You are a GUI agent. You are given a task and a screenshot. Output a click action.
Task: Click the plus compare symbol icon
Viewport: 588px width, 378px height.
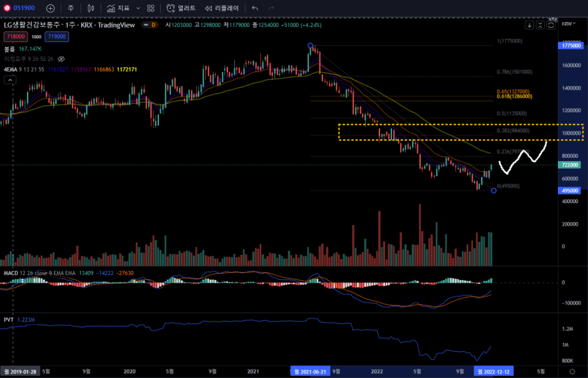pos(51,8)
